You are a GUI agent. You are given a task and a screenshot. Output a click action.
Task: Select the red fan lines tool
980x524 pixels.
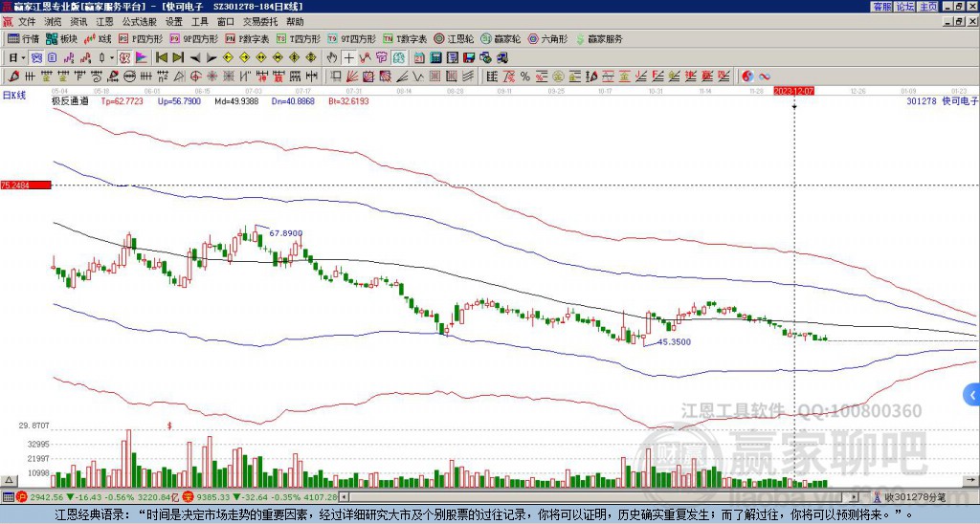352,76
